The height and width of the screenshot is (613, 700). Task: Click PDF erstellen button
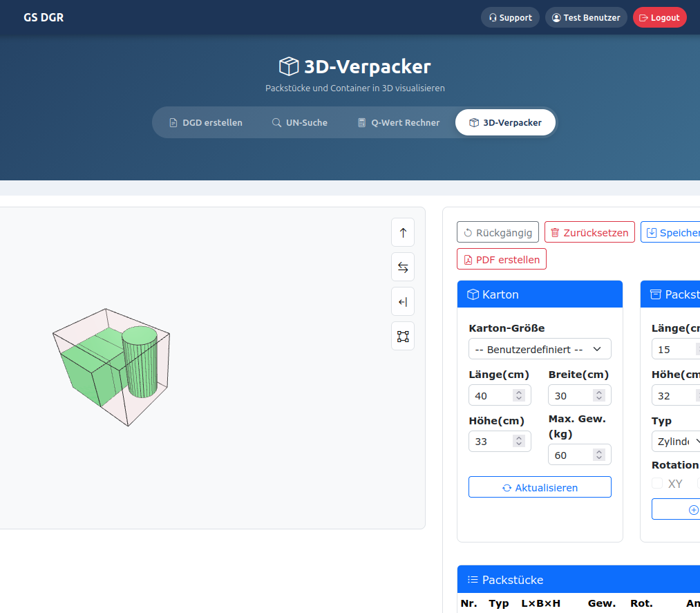point(502,259)
